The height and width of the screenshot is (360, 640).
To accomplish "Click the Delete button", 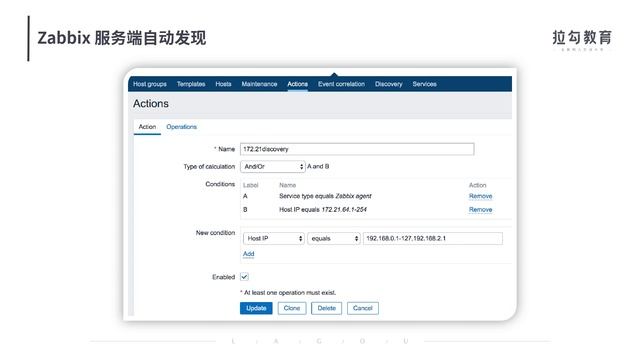I will [x=327, y=308].
